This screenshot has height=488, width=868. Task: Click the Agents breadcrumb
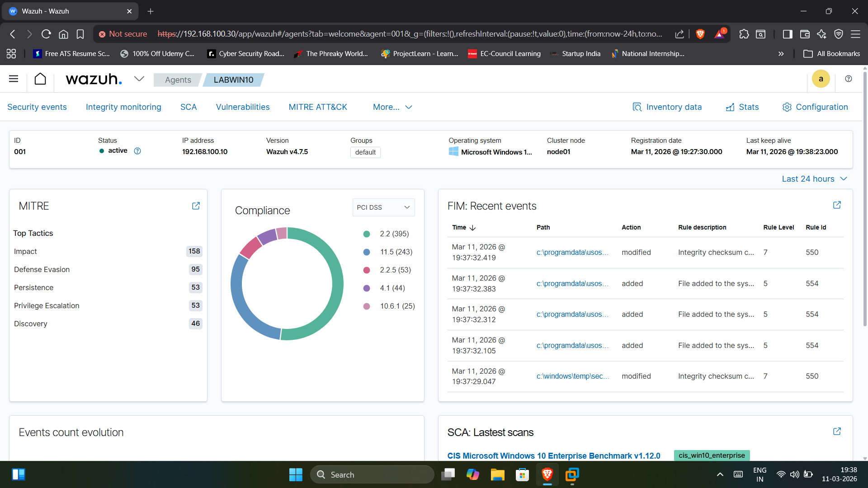pos(178,80)
